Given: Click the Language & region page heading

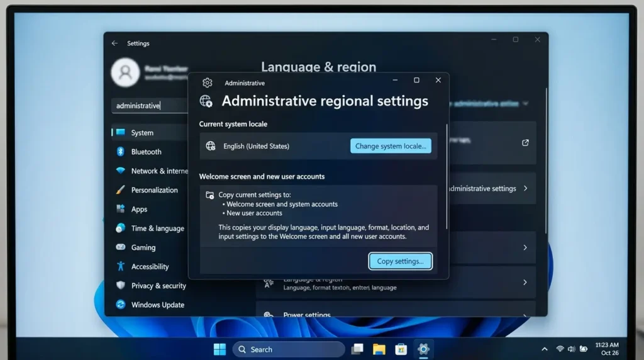Looking at the screenshot, I should (x=319, y=67).
